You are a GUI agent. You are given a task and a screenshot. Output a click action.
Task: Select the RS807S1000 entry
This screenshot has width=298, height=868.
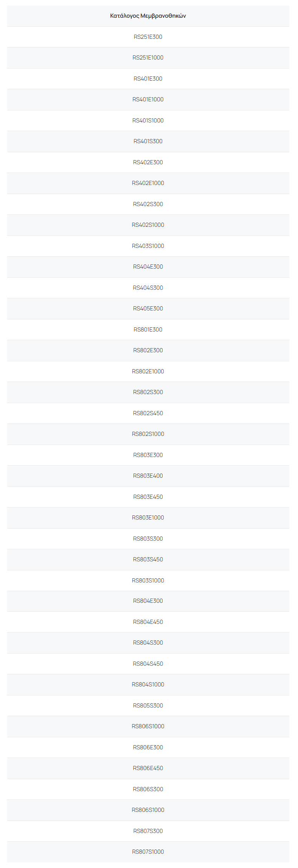pos(148,852)
